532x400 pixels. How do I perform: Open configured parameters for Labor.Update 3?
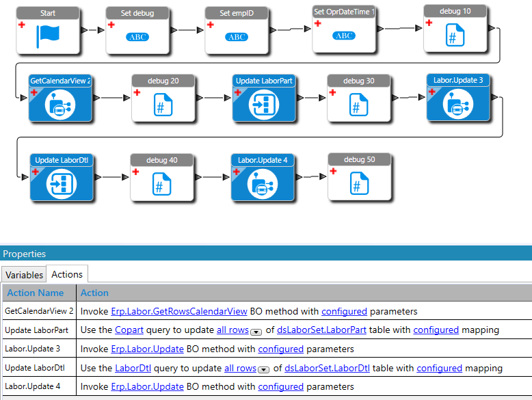point(280,349)
